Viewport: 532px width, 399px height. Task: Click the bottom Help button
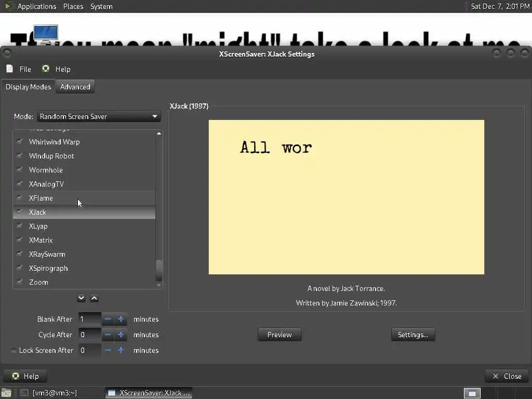click(25, 376)
